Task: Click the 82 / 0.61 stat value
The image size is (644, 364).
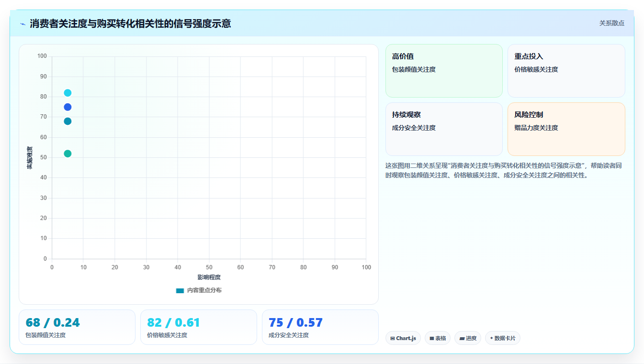Action: pos(173,322)
